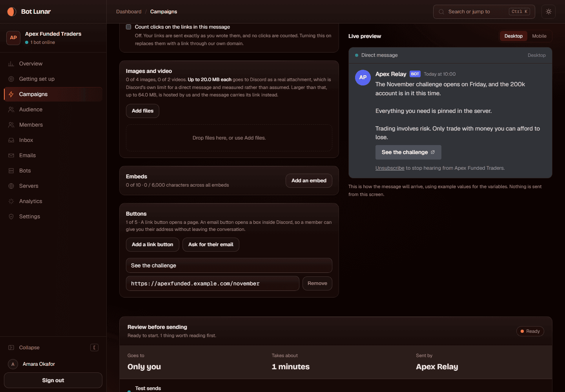Click the search magnifier icon

441,12
